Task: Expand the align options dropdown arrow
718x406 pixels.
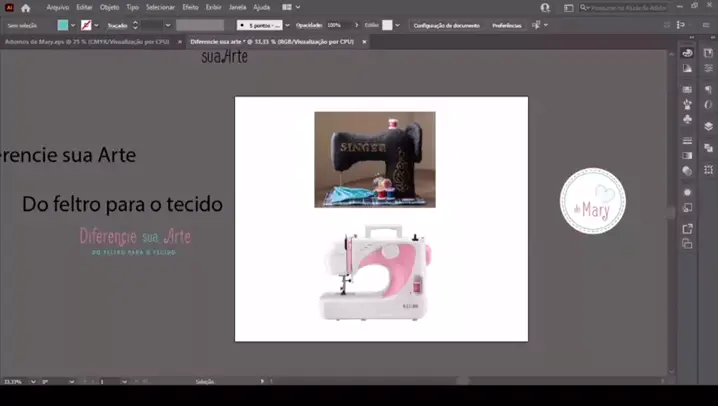Action: (x=546, y=25)
